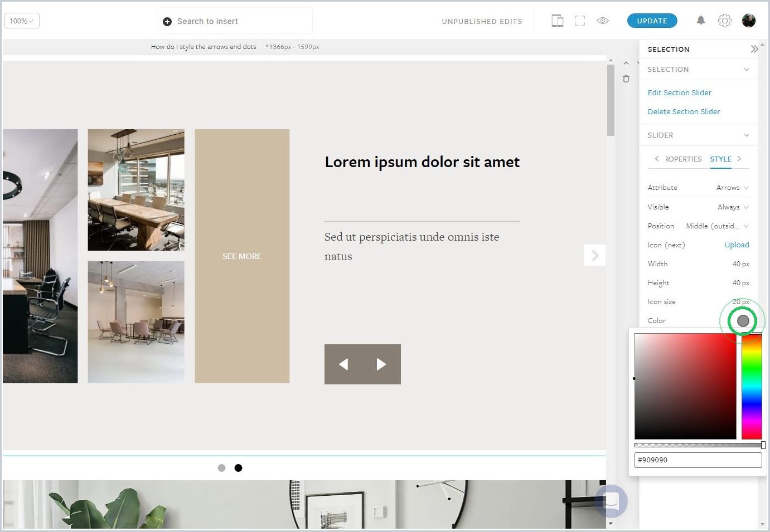Click the opacity slider below the color field
The image size is (770, 532).
[699, 445]
